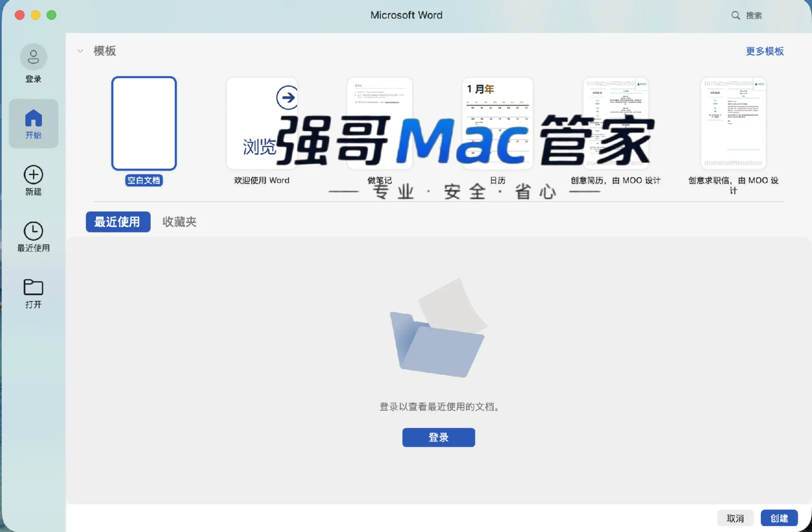Click the 创建 button
This screenshot has width=812, height=532.
pos(779,518)
